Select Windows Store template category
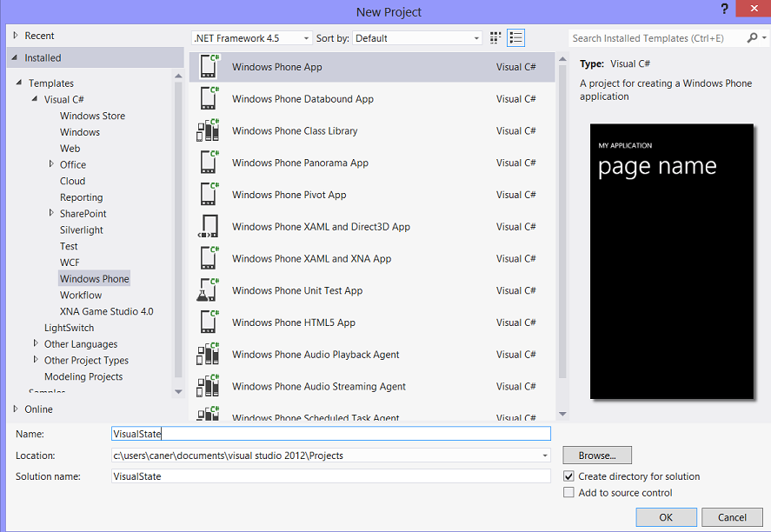 point(92,116)
